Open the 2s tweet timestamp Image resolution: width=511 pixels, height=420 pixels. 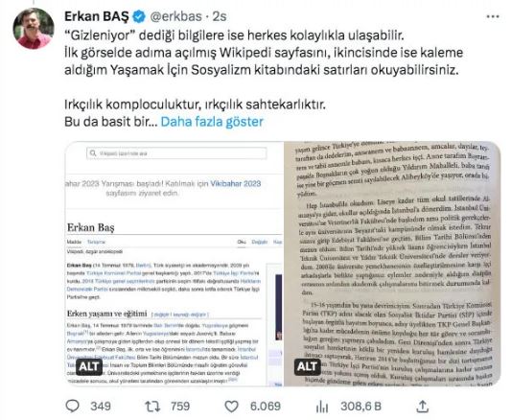(x=220, y=16)
